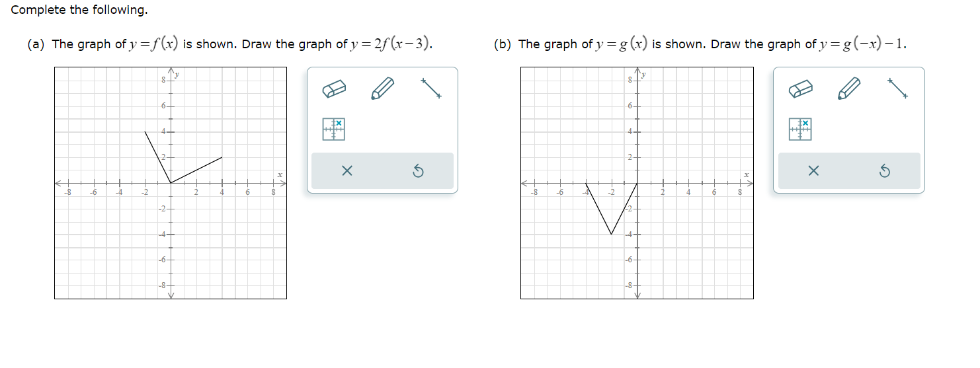Click the 4 tick on graph (b) x-axis
Image resolution: width=980 pixels, height=368 pixels.
(688, 183)
